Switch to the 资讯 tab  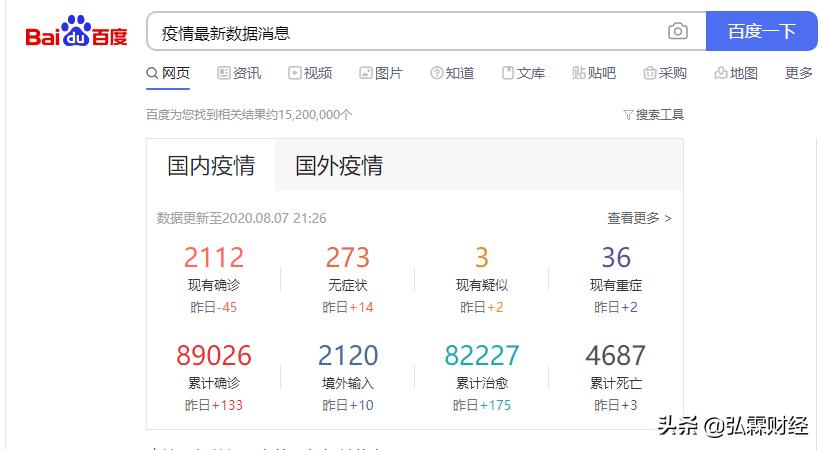pyautogui.click(x=239, y=73)
